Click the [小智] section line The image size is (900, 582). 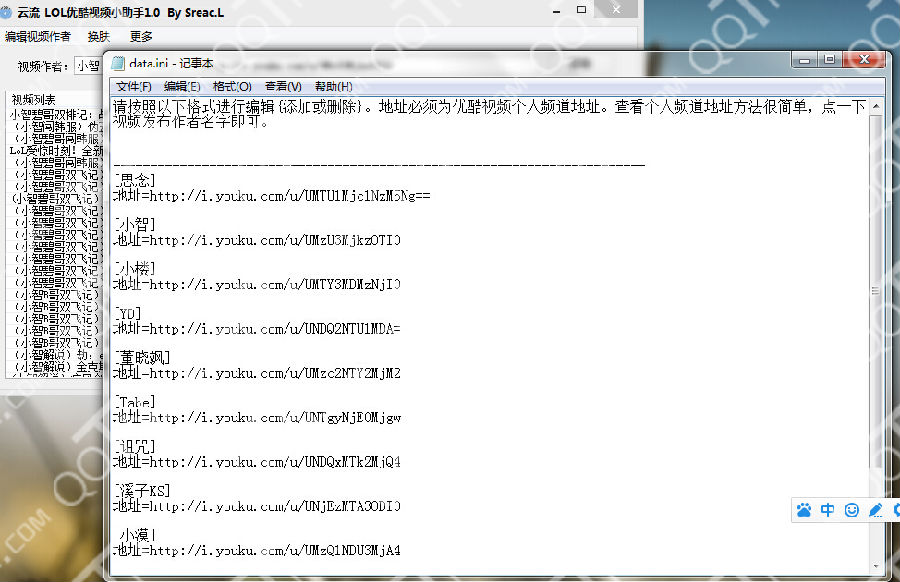135,224
